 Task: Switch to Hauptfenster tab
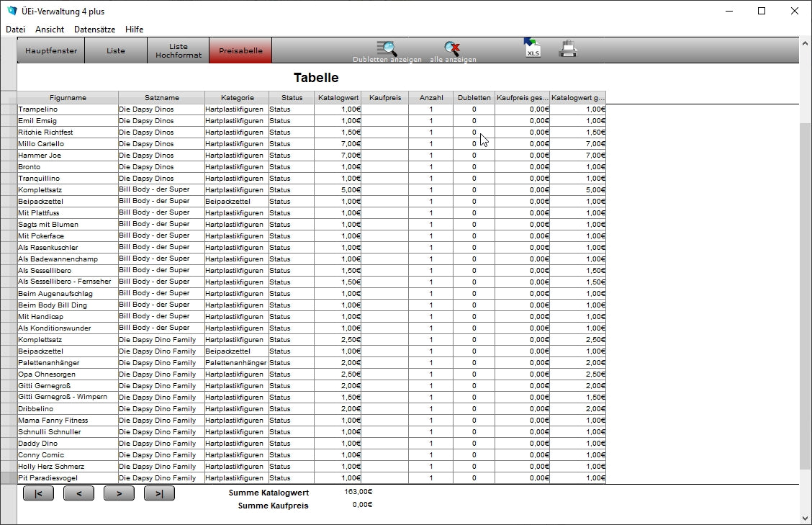(51, 51)
